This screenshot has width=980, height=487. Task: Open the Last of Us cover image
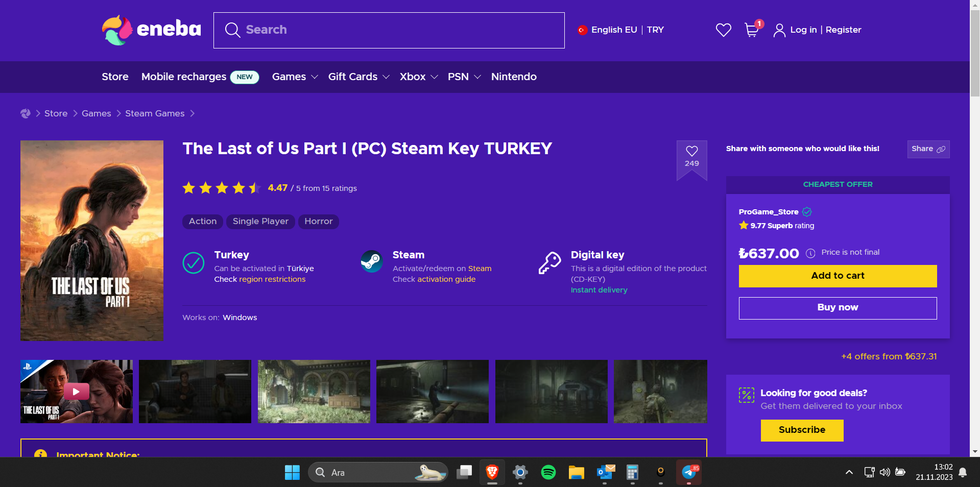point(92,240)
